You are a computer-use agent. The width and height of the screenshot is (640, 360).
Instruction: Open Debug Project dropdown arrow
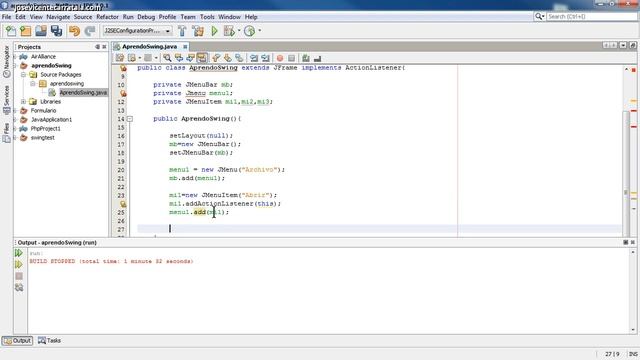point(239,31)
